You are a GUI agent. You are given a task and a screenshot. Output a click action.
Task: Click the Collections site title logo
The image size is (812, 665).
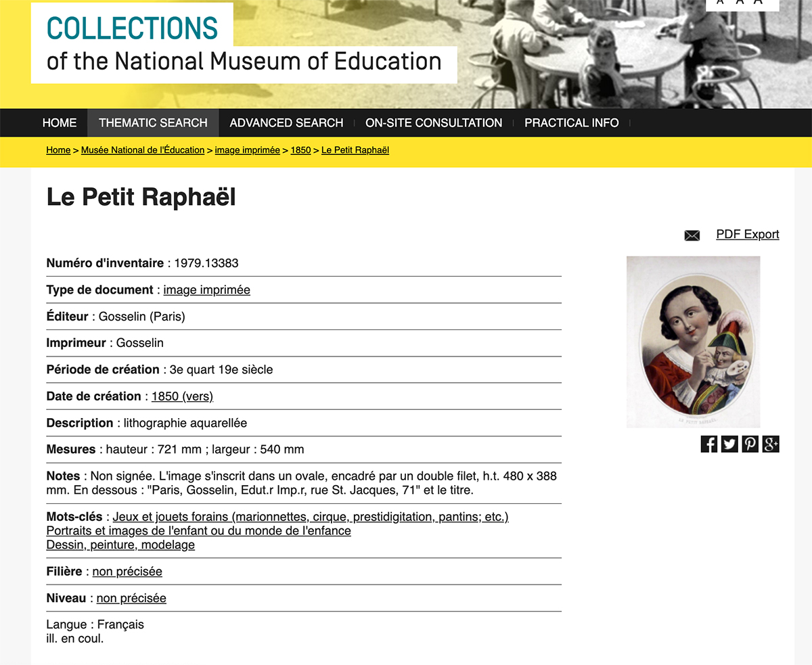[133, 28]
